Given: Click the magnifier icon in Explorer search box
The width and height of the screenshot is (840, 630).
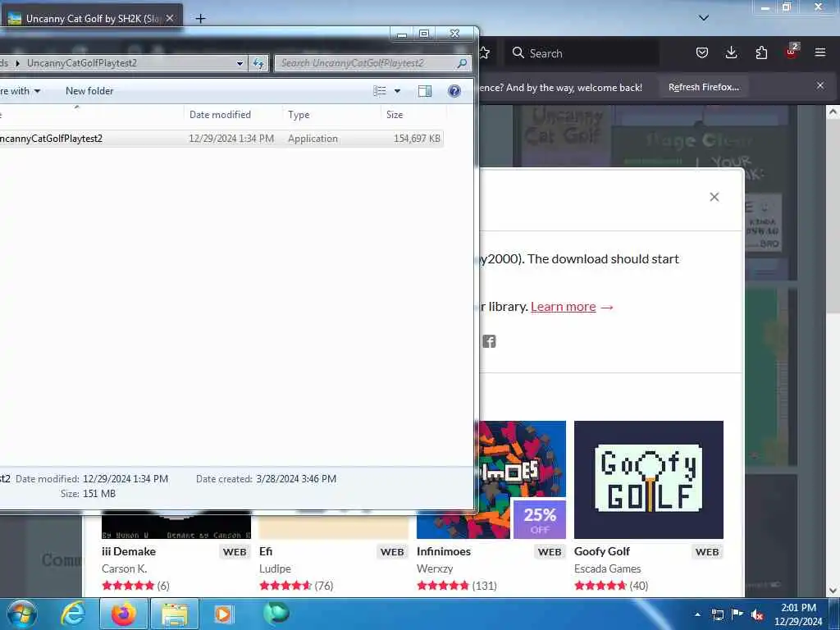Looking at the screenshot, I should [462, 63].
